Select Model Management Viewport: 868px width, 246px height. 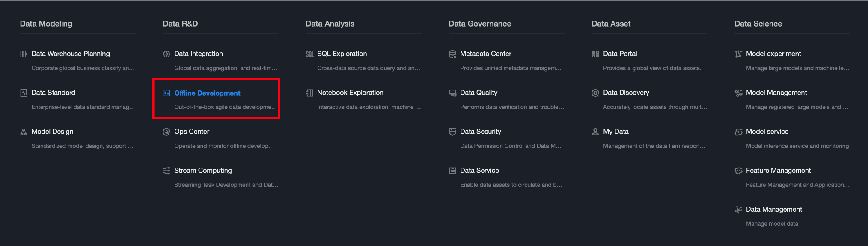point(776,93)
